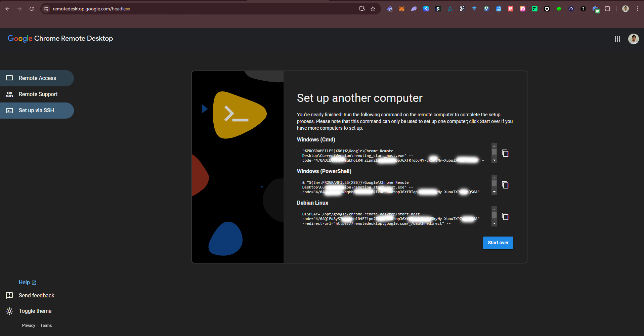The width and height of the screenshot is (644, 336).
Task: Copy the Debian Linux command
Action: click(505, 216)
